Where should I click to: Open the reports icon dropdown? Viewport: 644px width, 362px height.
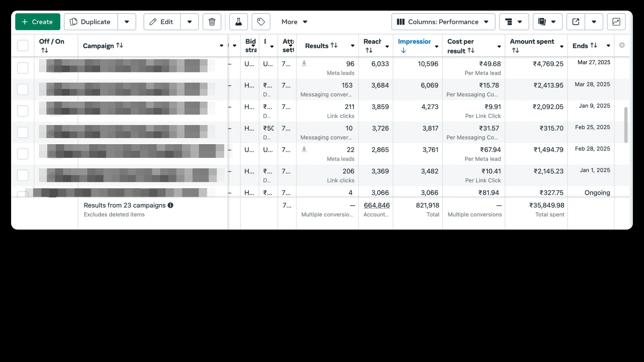click(x=547, y=22)
